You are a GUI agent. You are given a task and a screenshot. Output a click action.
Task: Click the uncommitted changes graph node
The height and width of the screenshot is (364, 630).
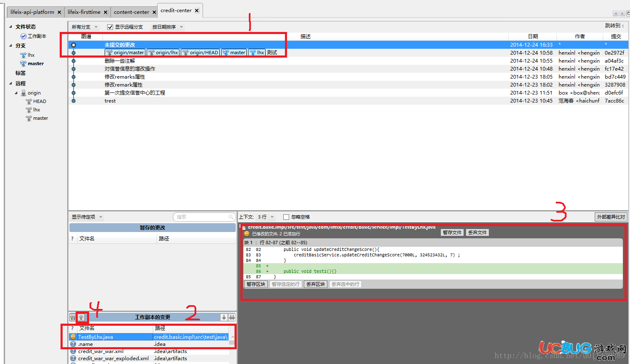74,45
